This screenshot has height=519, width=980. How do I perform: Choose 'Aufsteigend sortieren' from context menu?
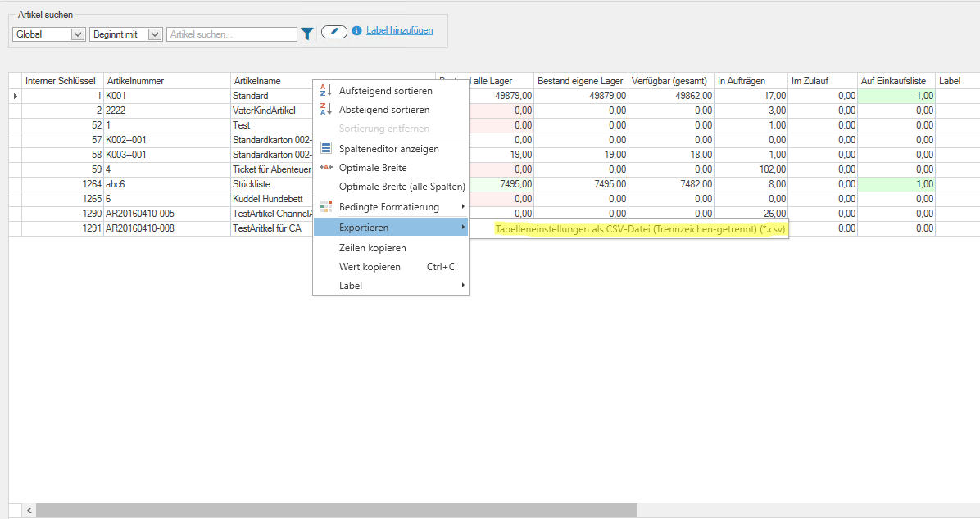click(391, 91)
